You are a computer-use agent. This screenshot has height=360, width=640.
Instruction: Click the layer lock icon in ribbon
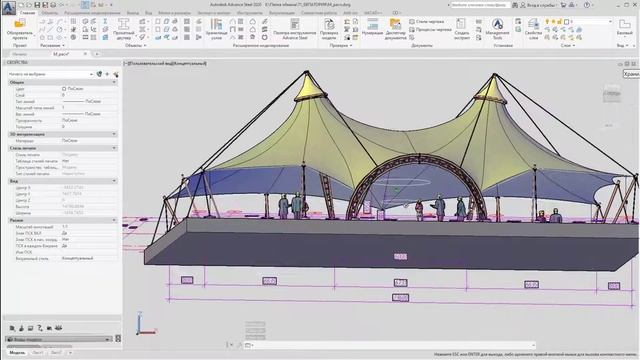[560, 21]
